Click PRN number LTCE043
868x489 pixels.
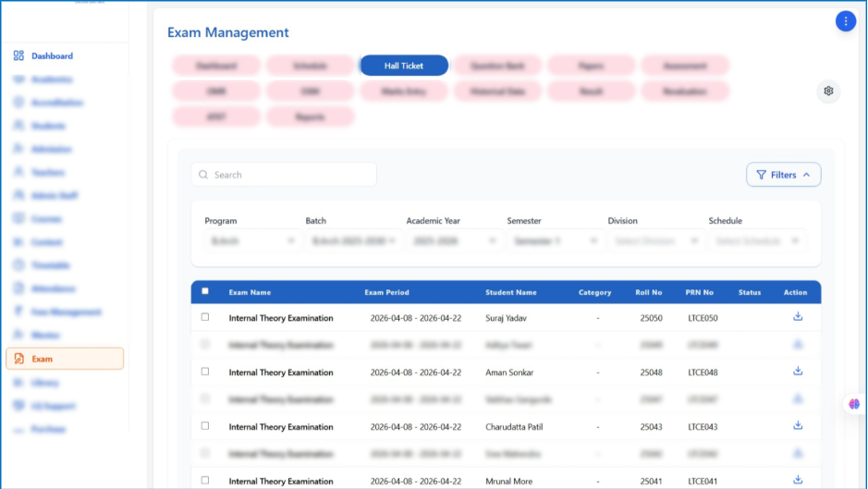point(703,427)
